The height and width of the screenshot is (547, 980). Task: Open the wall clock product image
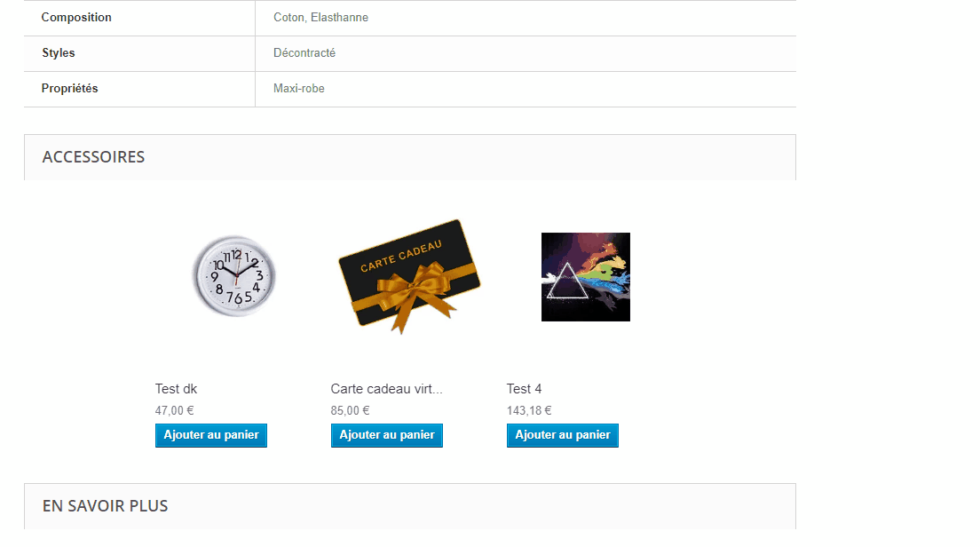233,276
